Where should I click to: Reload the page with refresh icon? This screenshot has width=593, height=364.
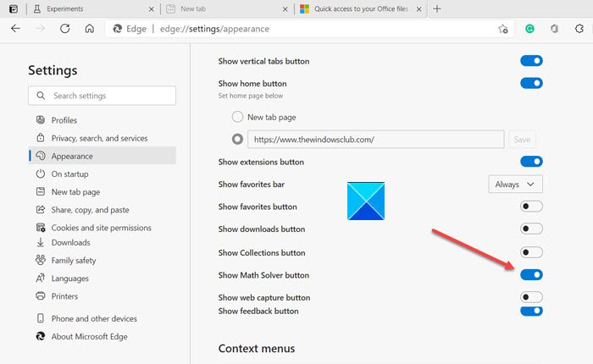tap(65, 28)
